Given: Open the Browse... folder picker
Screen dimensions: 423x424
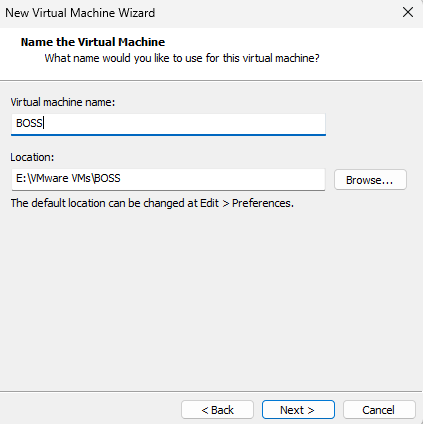Looking at the screenshot, I should pos(370,180).
